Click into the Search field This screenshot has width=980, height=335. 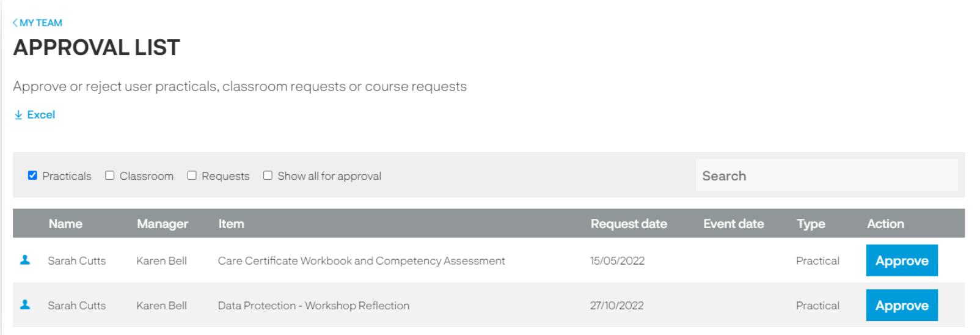click(x=827, y=175)
